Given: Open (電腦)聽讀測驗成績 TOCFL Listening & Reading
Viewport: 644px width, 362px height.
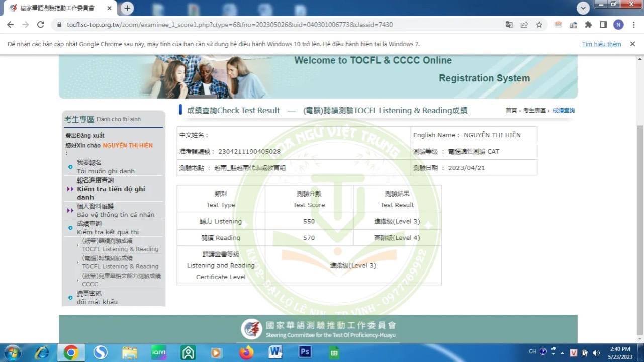Looking at the screenshot, I should pos(120,262).
